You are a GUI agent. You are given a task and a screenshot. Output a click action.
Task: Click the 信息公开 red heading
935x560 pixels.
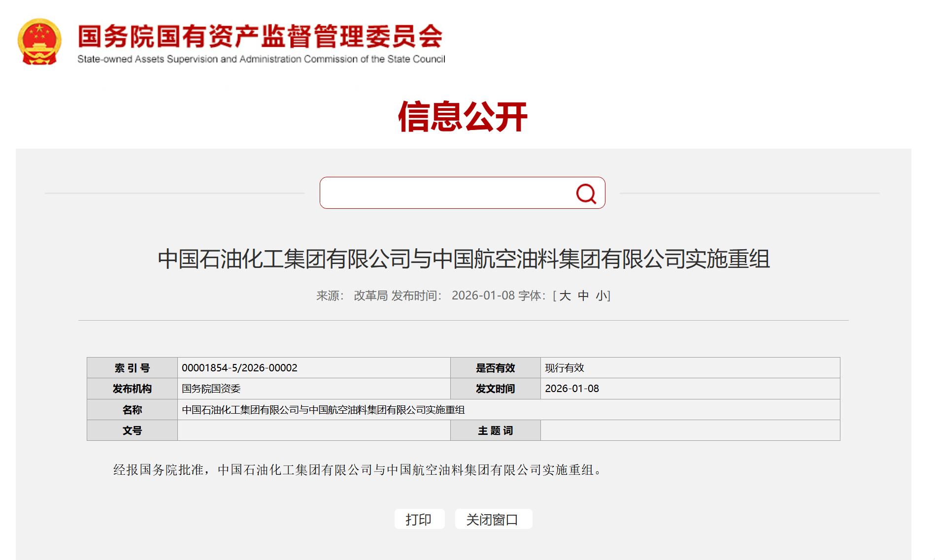coord(463,117)
